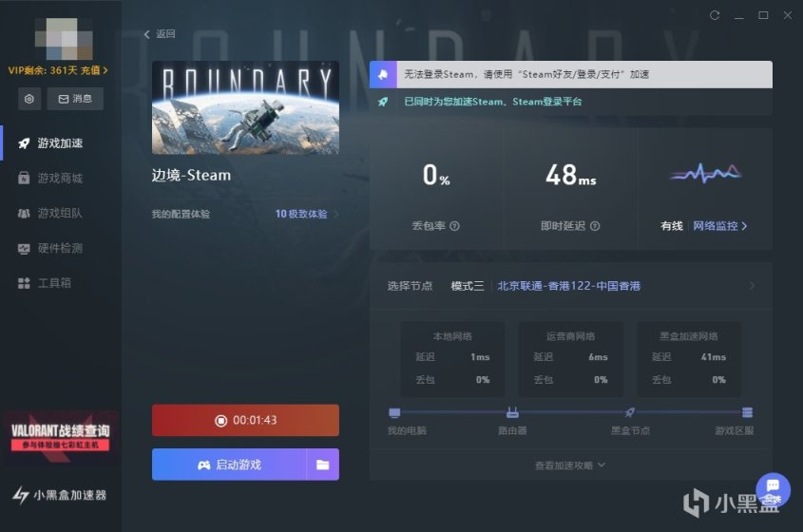
Task: Click the notification bell icon in the banner
Action: pyautogui.click(x=383, y=75)
